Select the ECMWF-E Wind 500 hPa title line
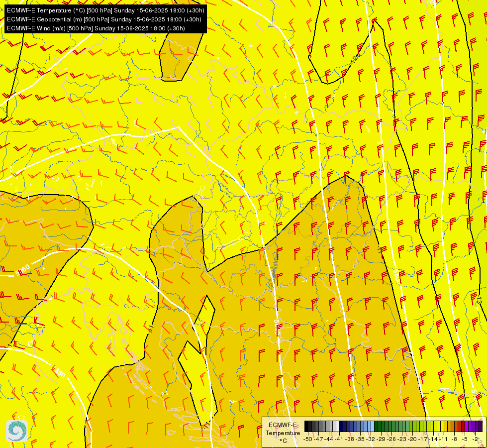The width and height of the screenshot is (487, 448). (96, 28)
